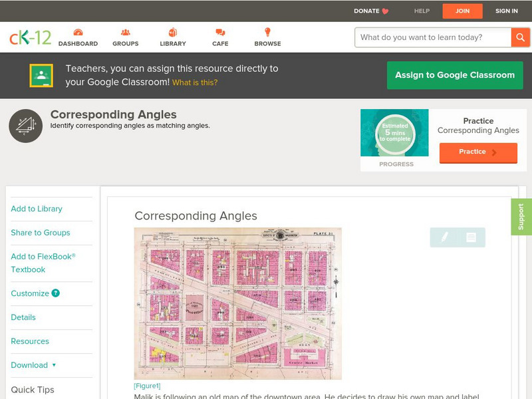Click the orange Practice button
Image resolution: width=532 pixels, height=399 pixels.
(478, 152)
